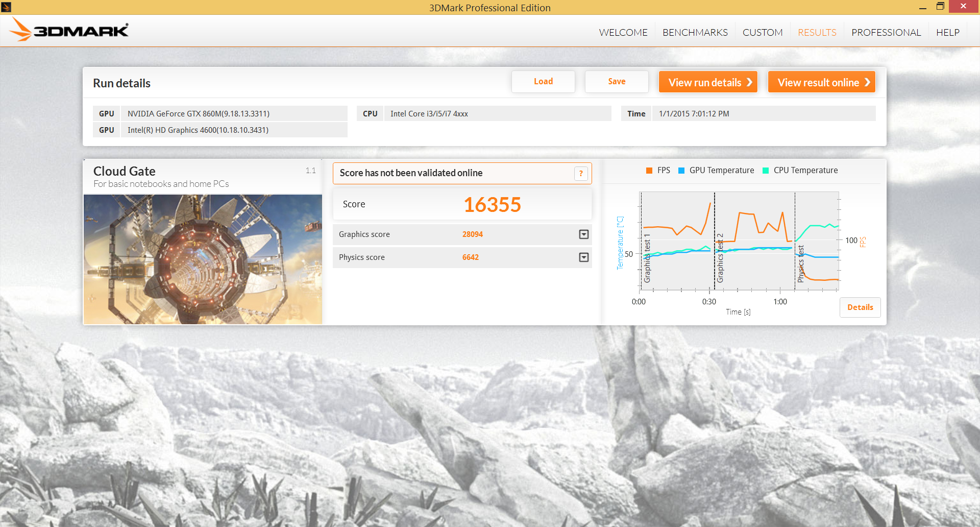The width and height of the screenshot is (980, 527).
Task: Click the Load button
Action: coord(543,82)
